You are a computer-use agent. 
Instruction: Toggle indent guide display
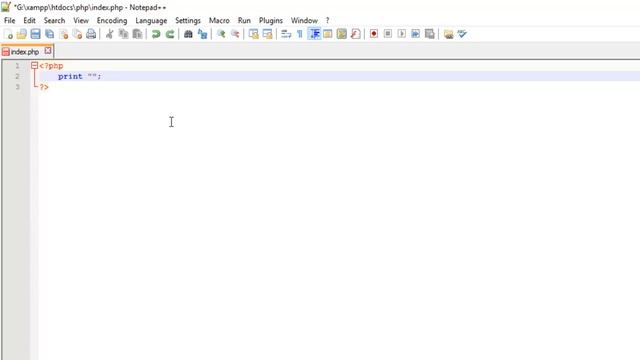[314, 34]
